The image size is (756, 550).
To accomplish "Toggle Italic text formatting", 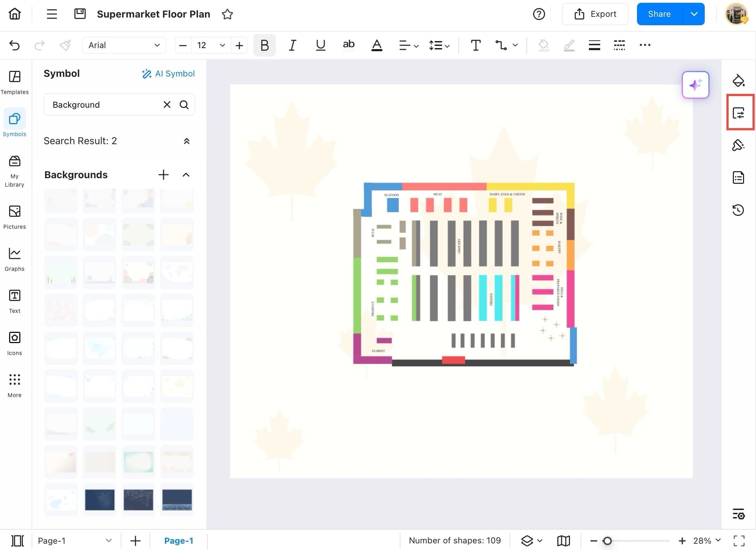I will pyautogui.click(x=292, y=45).
